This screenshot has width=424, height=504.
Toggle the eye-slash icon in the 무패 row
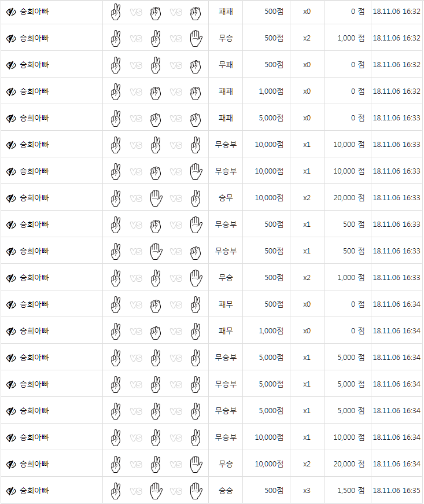(11, 65)
